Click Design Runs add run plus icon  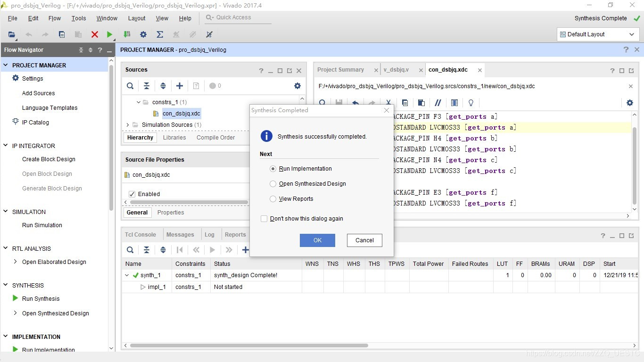[x=245, y=250]
